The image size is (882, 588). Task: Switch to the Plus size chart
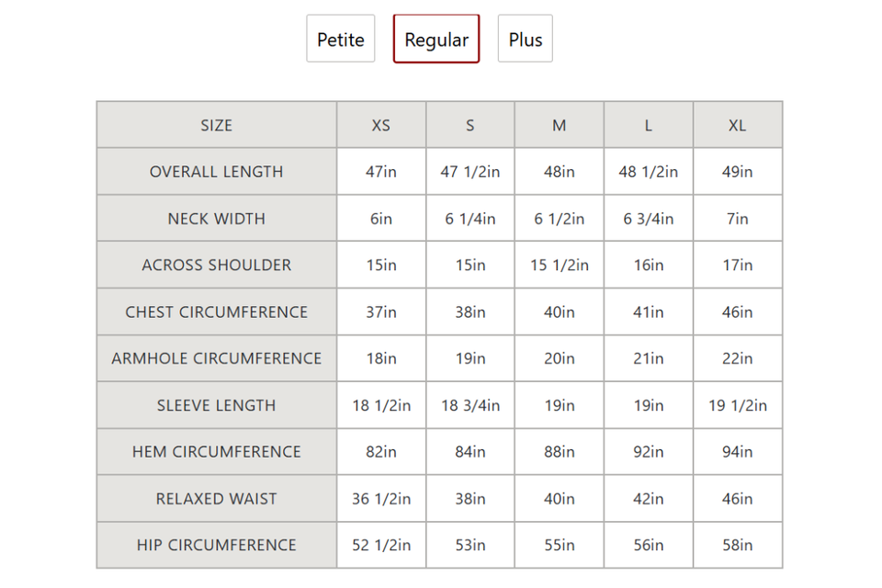526,39
